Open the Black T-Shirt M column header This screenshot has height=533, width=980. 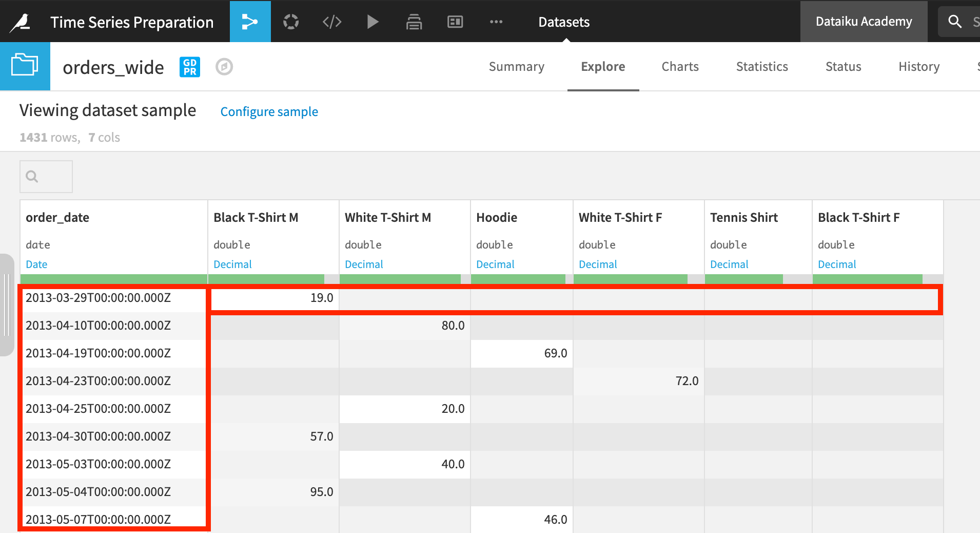point(256,217)
